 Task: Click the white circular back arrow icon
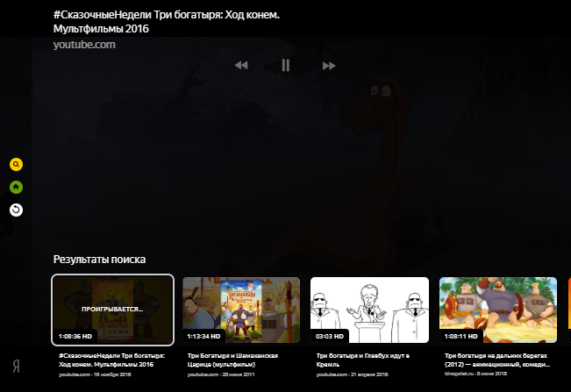(16, 210)
